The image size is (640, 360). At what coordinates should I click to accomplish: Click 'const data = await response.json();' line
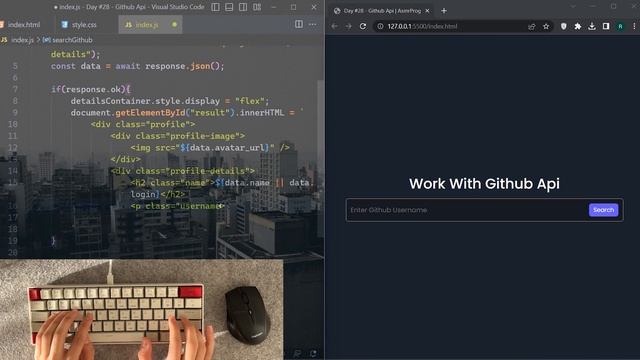tap(138, 66)
